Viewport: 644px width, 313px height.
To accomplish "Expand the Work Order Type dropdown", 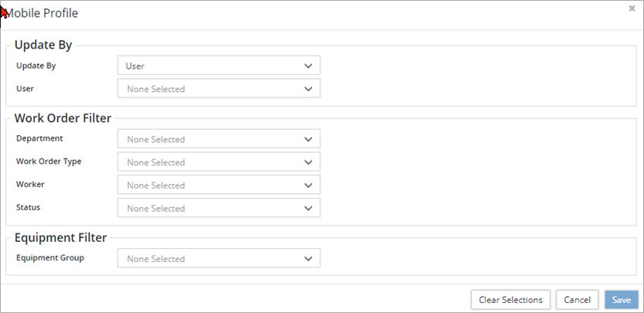I will (218, 162).
